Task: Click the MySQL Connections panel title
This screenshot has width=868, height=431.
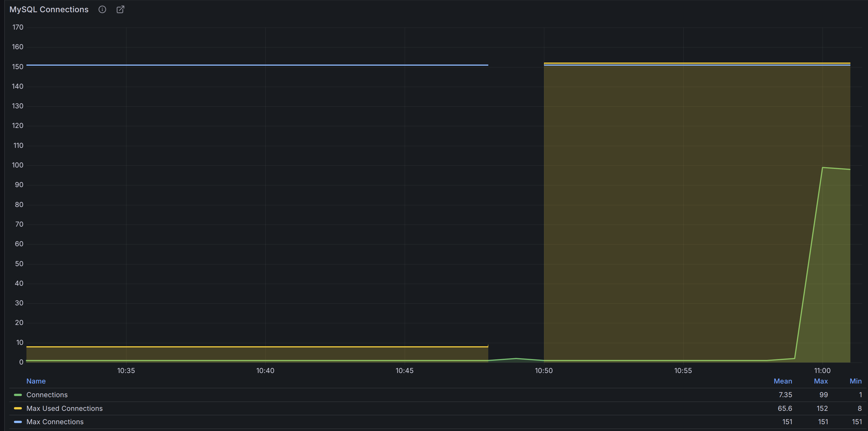Action: point(49,9)
